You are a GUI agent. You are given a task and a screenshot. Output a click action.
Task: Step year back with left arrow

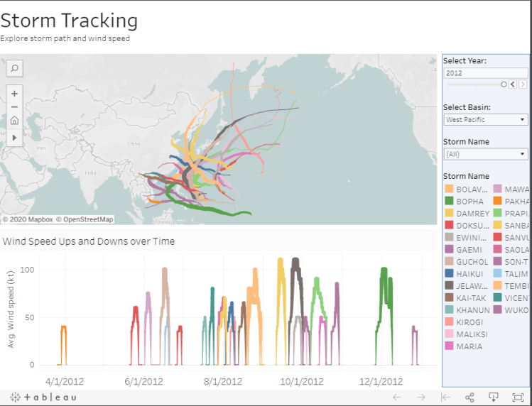pos(513,84)
